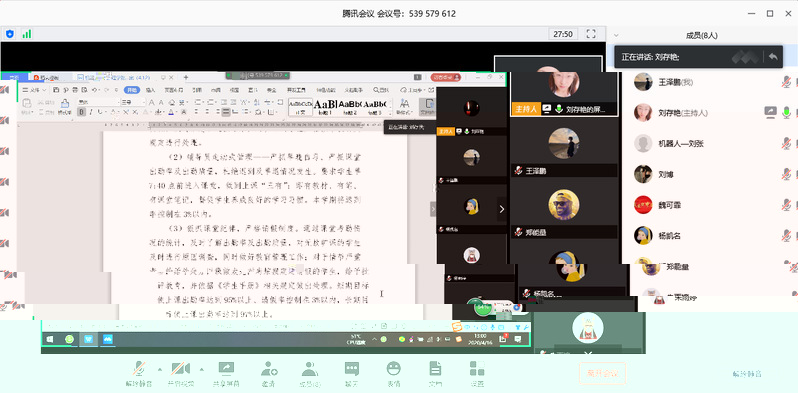Viewport: 798px width, 393px height.
Task: Open the members list button
Action: point(309,373)
